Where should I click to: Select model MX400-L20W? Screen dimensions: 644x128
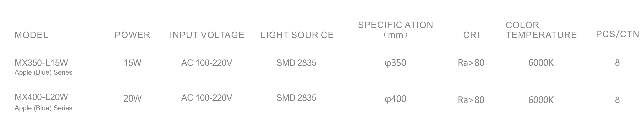point(41,97)
